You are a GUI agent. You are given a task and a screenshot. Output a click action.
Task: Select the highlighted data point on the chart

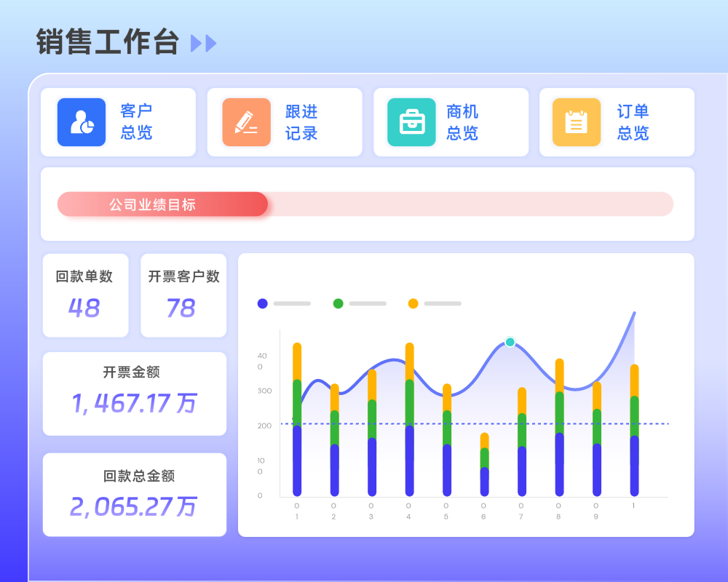tap(510, 342)
